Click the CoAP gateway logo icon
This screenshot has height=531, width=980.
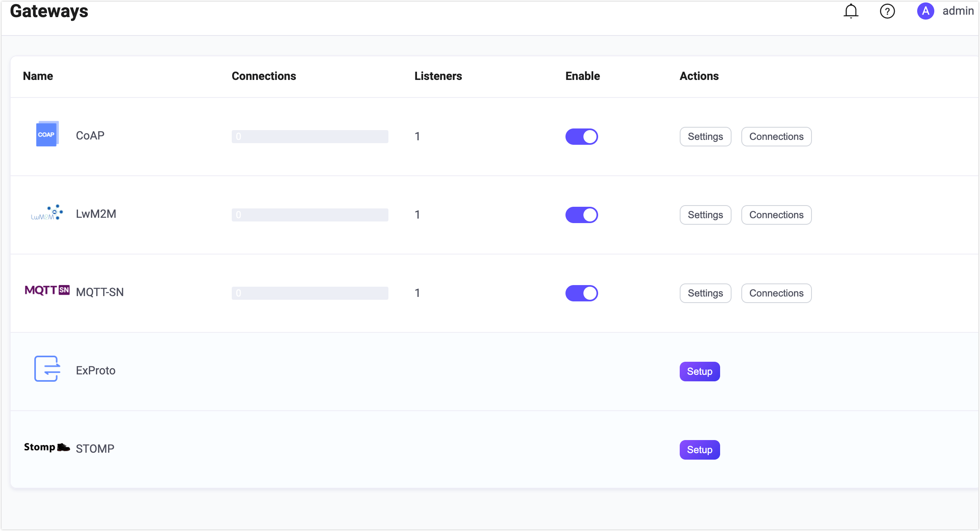(47, 134)
